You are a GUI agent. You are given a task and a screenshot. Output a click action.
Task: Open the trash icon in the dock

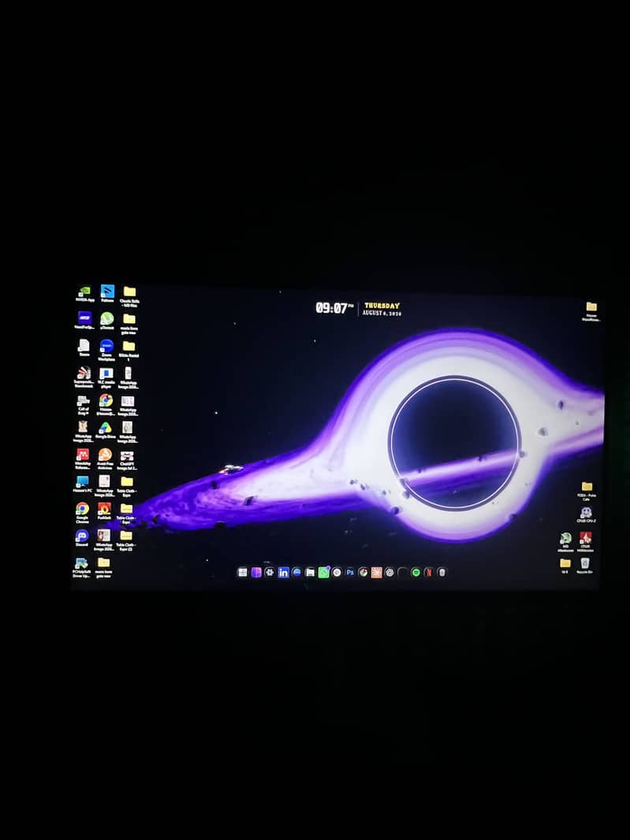442,573
